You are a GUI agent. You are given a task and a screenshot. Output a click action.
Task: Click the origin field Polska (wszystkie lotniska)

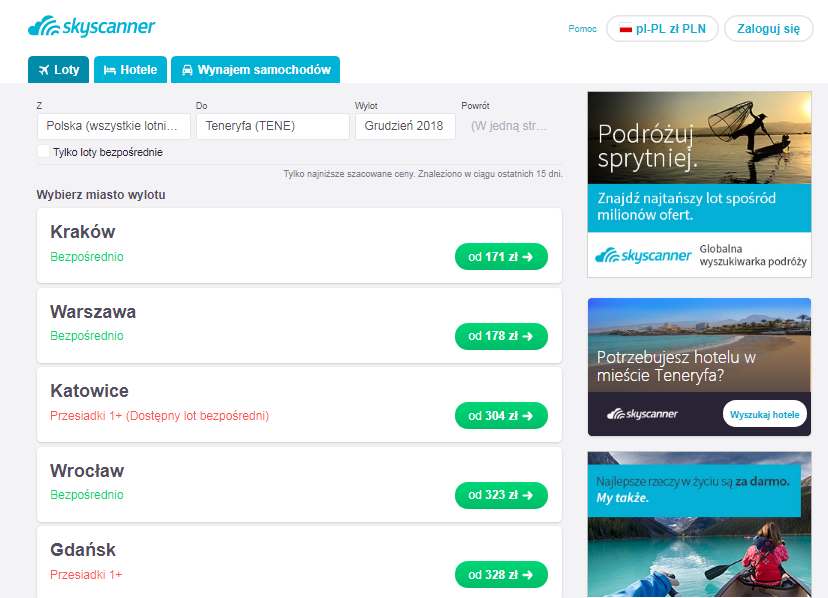pos(114,126)
